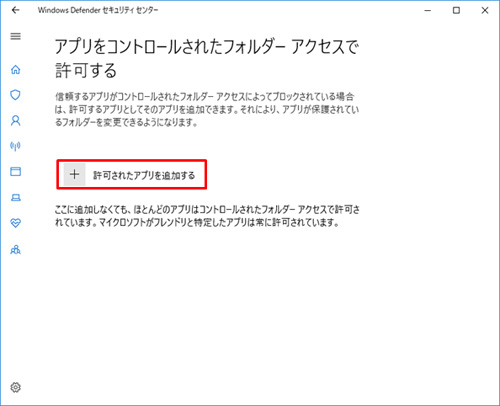Open Account protection person icon
The image size is (500, 406).
[16, 120]
